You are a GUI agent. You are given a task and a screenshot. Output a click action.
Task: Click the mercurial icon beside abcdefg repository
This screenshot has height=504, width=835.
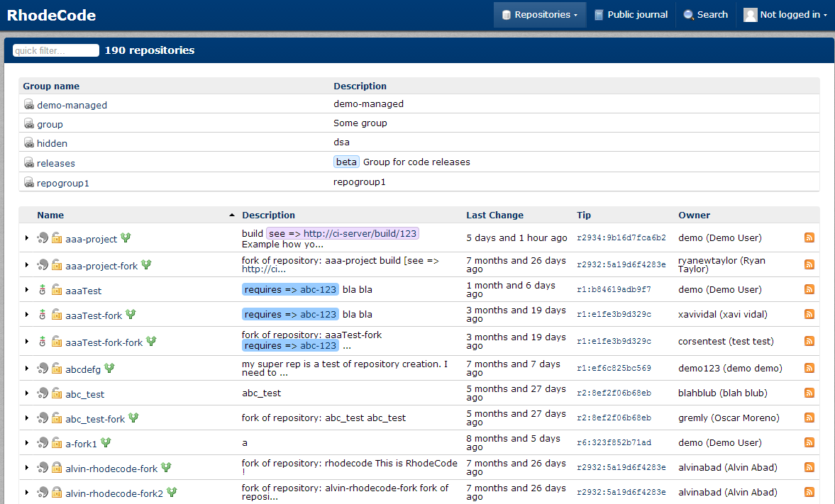click(43, 368)
